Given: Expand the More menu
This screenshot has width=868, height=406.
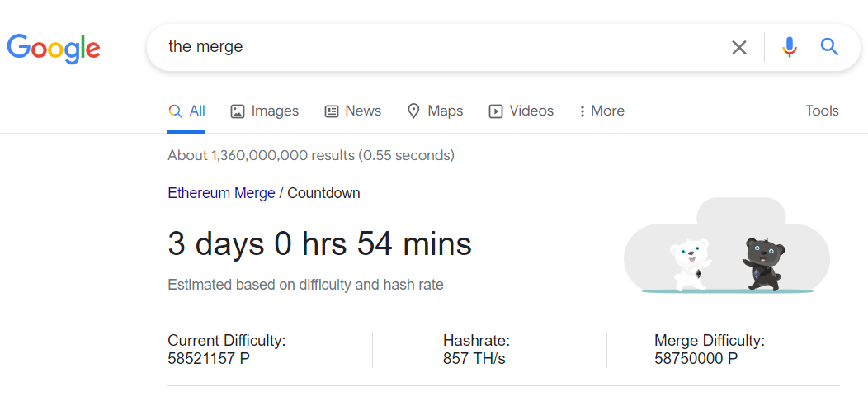Looking at the screenshot, I should click(601, 111).
